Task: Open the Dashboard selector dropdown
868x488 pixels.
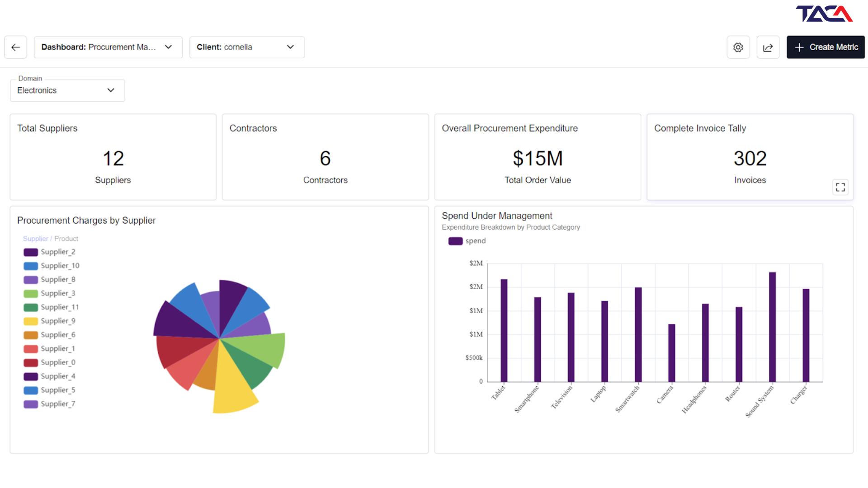Action: (x=108, y=47)
